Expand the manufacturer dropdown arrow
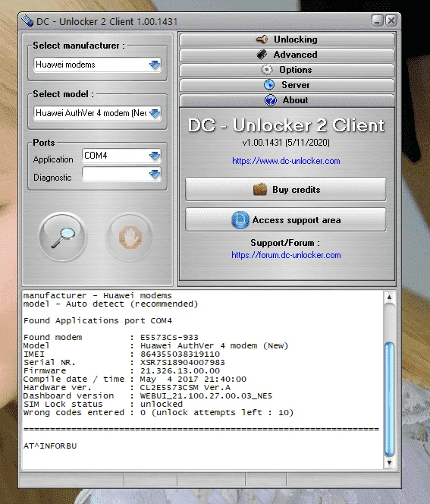Viewport: 430px width, 504px height. [155, 65]
